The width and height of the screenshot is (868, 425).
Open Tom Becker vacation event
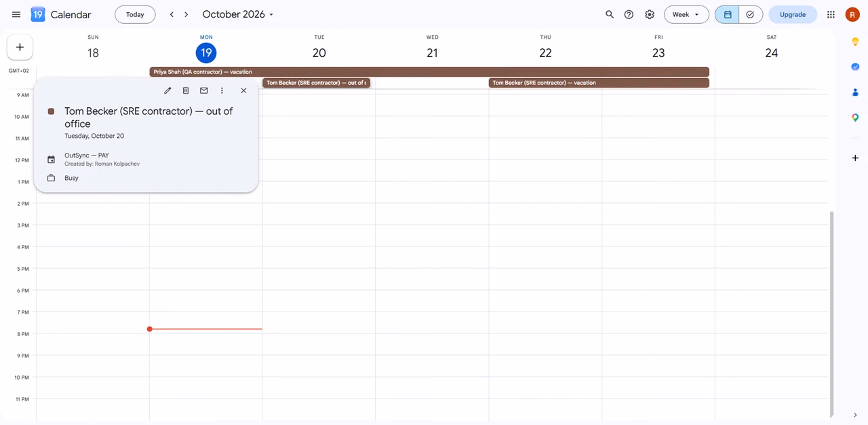(599, 83)
